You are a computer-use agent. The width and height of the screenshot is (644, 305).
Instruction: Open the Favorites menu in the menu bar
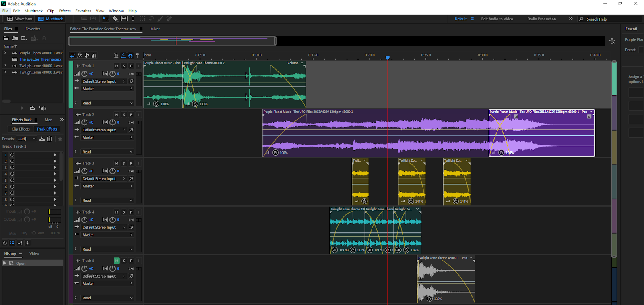[83, 11]
